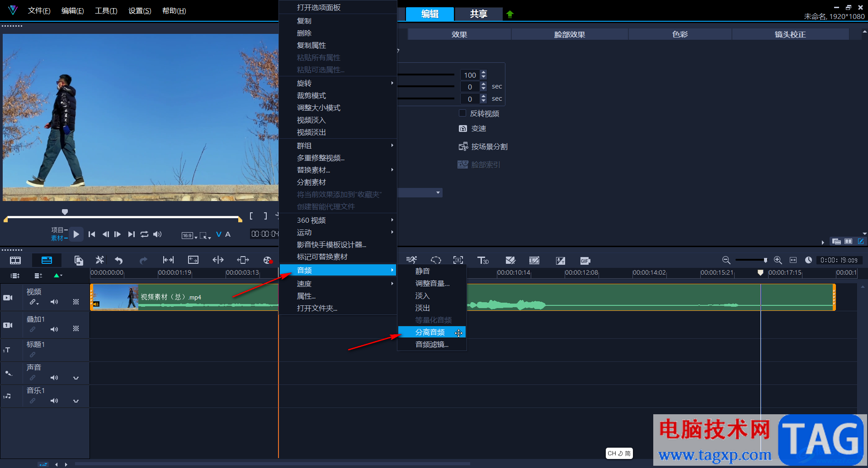Click the pan and zoom frame icon
Screen dimensions: 868x468
[x=458, y=260]
